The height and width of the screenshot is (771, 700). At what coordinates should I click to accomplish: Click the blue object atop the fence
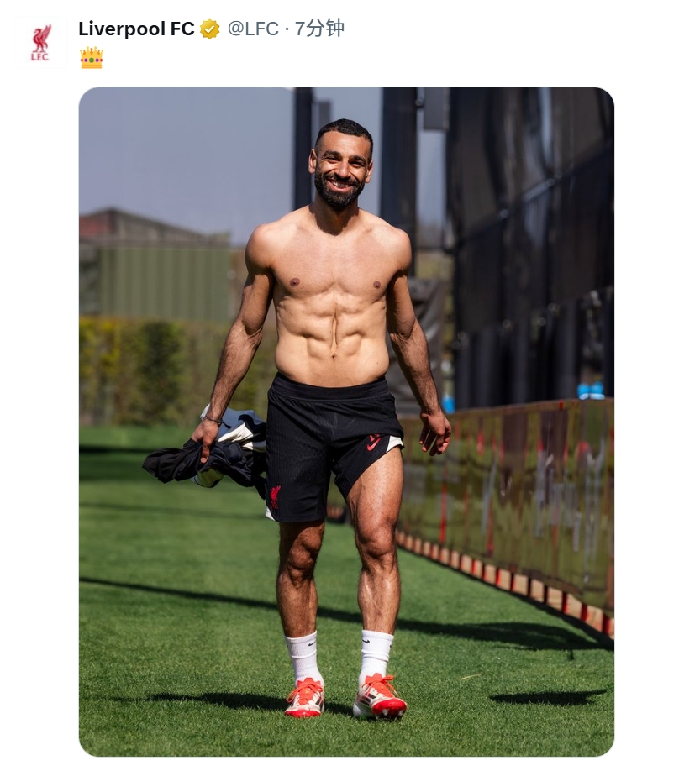(590, 390)
